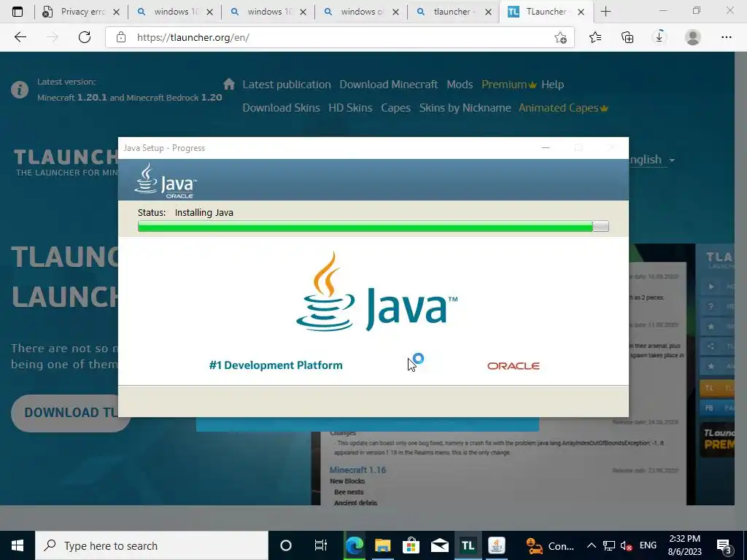Open the Windows Start menu
The height and width of the screenshot is (560, 747).
point(18,545)
